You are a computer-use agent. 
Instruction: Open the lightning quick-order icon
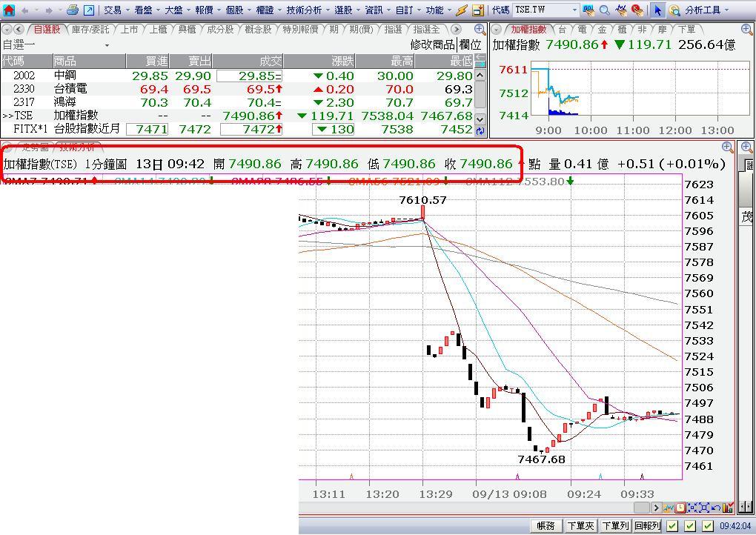pos(462,10)
